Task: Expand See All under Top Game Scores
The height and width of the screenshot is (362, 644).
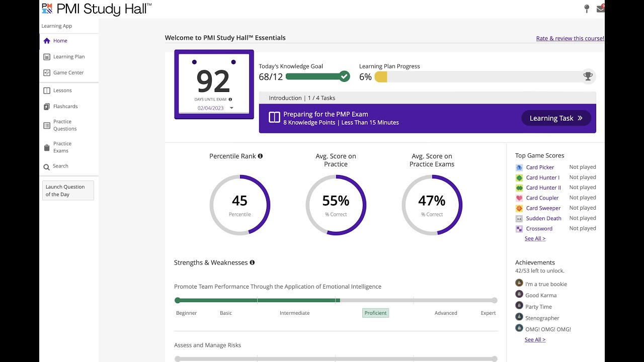Action: (x=535, y=239)
